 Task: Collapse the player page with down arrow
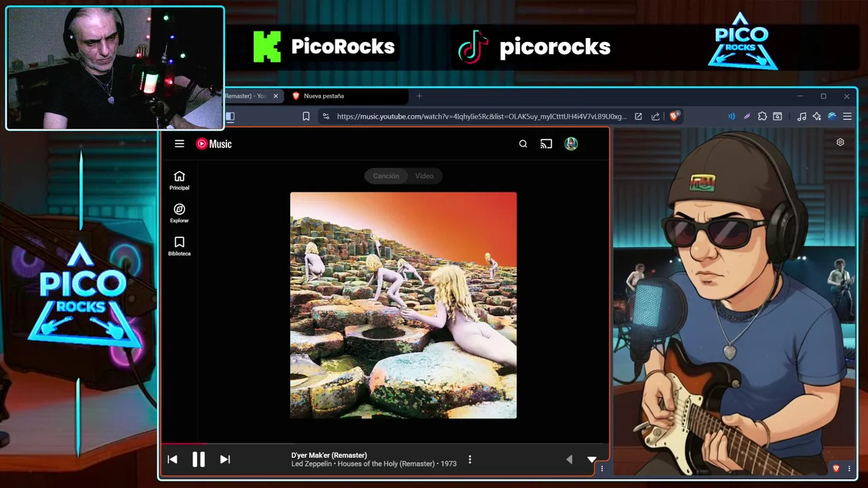(591, 460)
